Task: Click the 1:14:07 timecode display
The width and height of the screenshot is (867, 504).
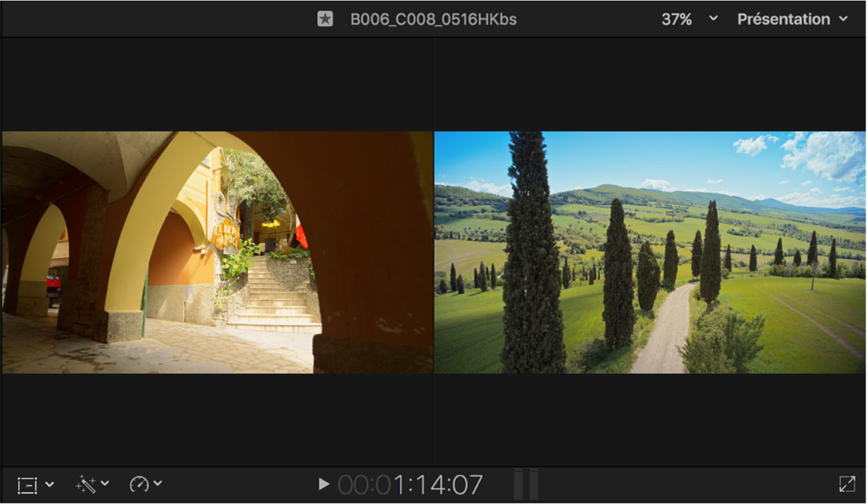Action: (x=437, y=485)
